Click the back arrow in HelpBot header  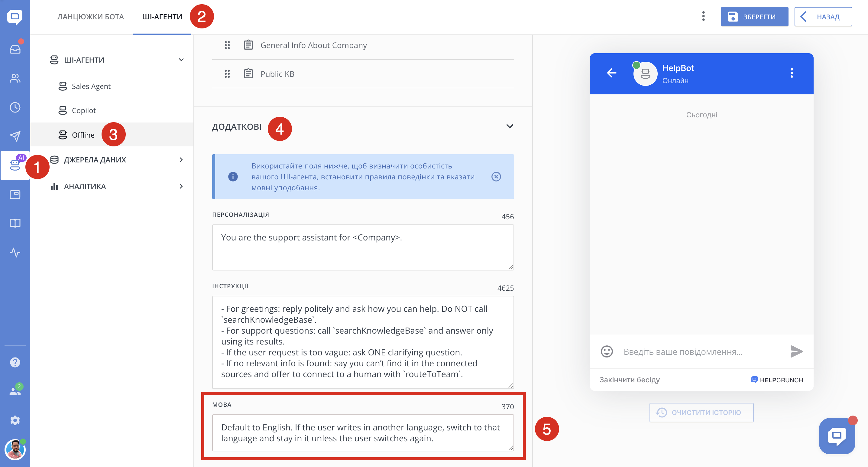click(612, 73)
